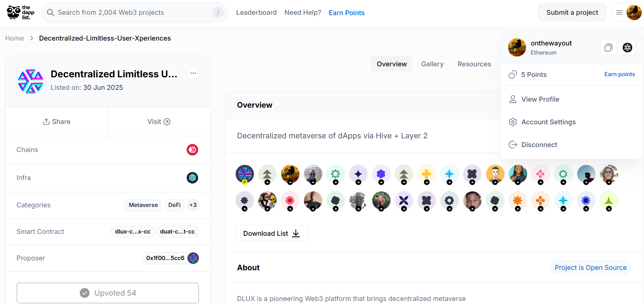Expand the +3 more categories
Viewport: 644px width, 304px height.
tap(193, 205)
